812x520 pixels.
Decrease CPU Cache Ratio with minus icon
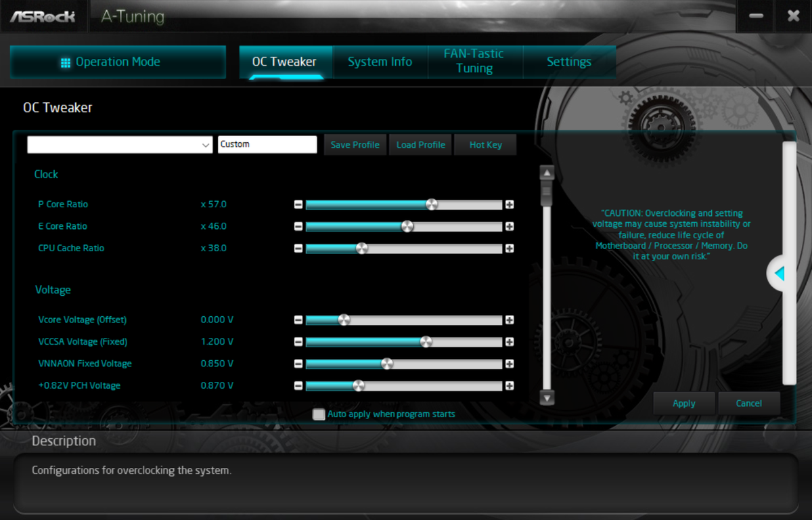[298, 248]
